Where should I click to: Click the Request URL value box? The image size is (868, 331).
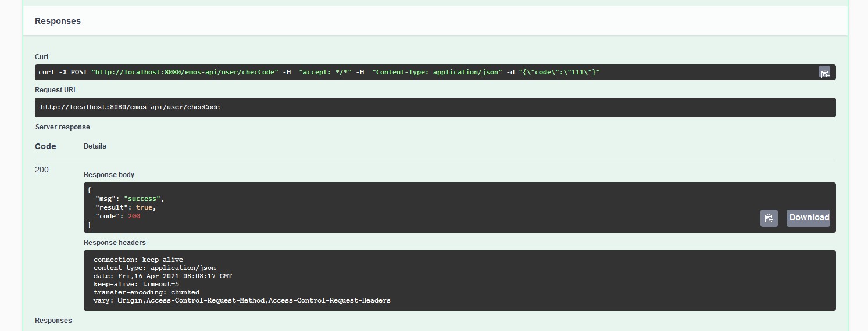coord(435,107)
